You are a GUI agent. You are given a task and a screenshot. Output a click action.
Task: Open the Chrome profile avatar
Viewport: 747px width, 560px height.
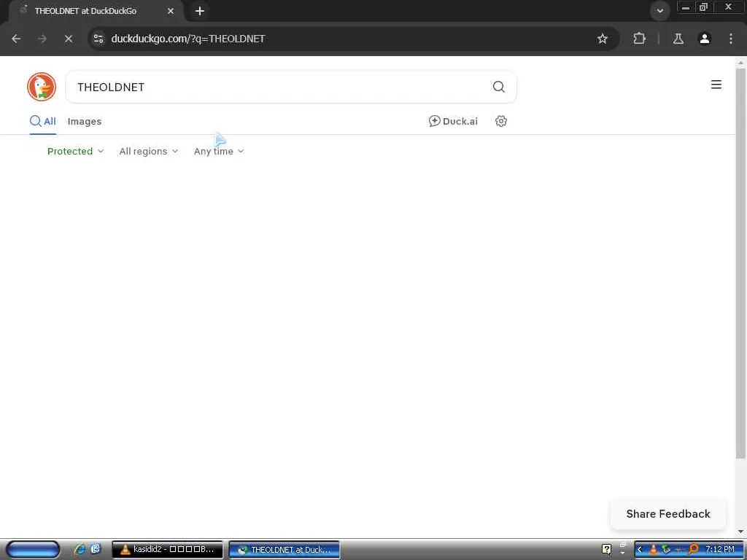tap(704, 39)
